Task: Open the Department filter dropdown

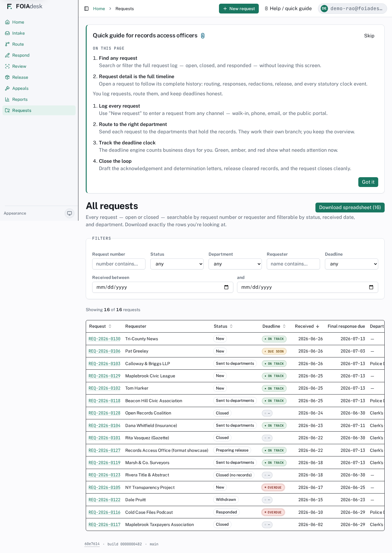Action: coord(235,264)
